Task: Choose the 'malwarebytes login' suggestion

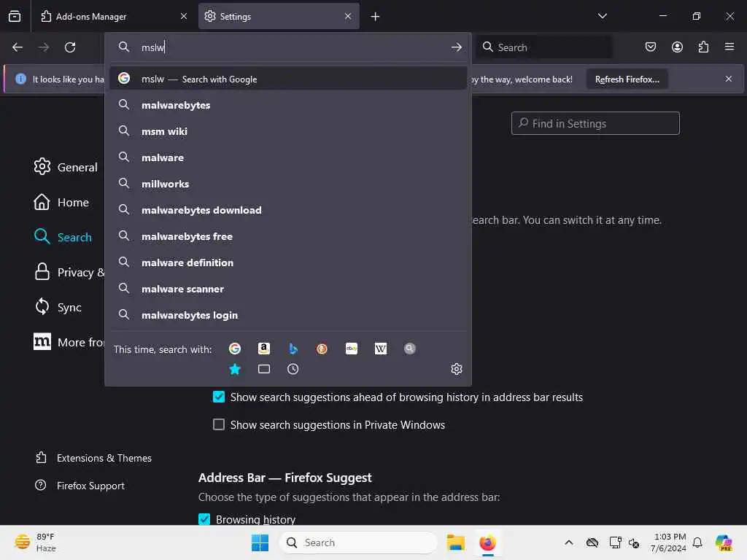Action: coord(287,315)
